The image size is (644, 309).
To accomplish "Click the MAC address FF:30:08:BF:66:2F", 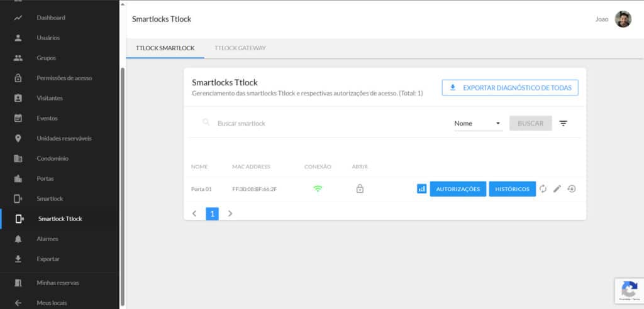I will [x=255, y=189].
